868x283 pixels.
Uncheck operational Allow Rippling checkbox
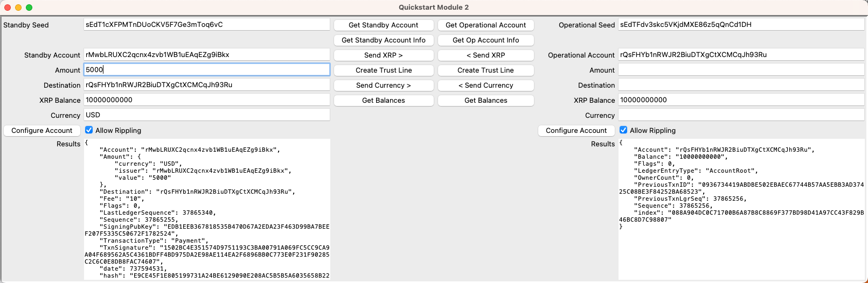coord(623,130)
